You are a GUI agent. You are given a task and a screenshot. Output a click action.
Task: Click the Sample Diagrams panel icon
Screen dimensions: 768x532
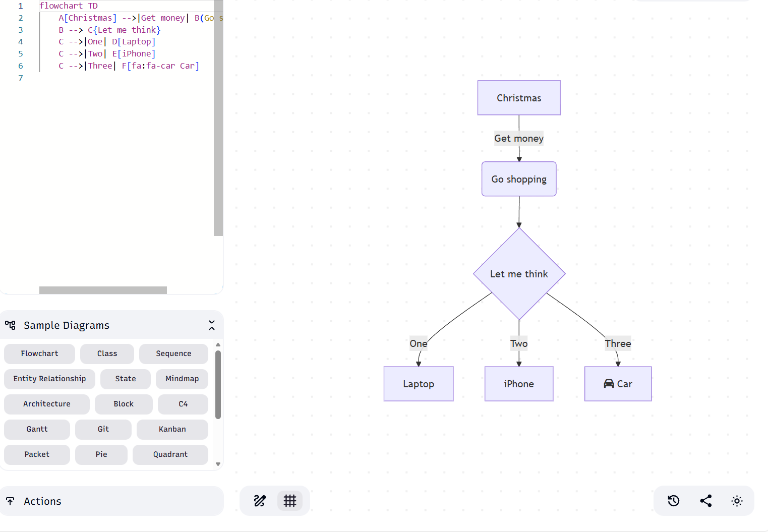point(10,325)
